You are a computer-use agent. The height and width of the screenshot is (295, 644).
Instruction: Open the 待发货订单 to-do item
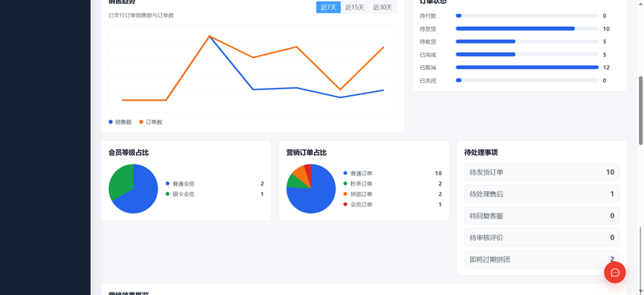542,172
